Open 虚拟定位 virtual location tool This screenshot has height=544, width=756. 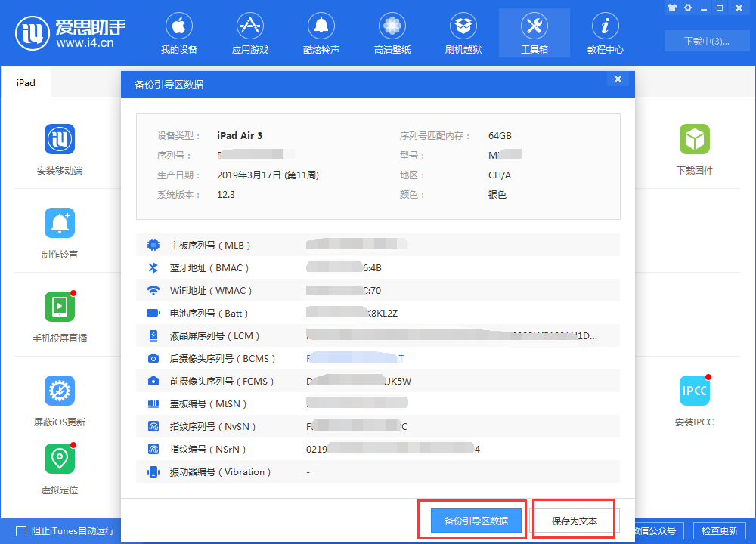coord(60,469)
